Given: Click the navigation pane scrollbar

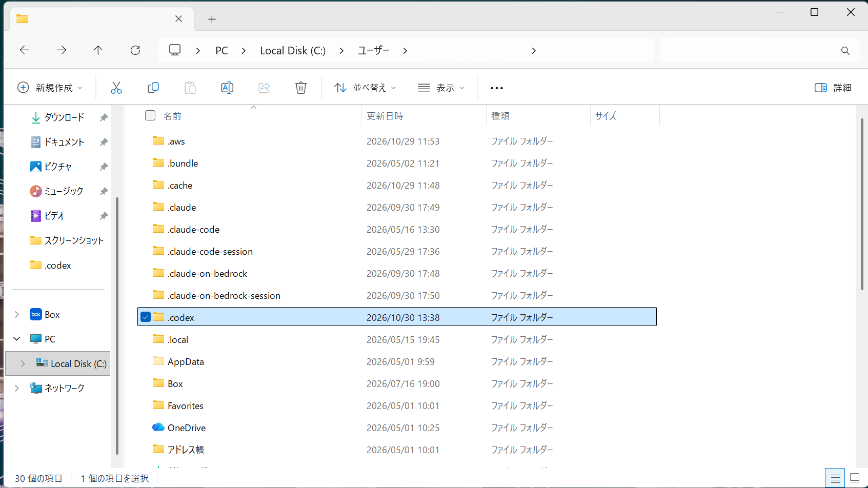Looking at the screenshot, I should point(117,326).
